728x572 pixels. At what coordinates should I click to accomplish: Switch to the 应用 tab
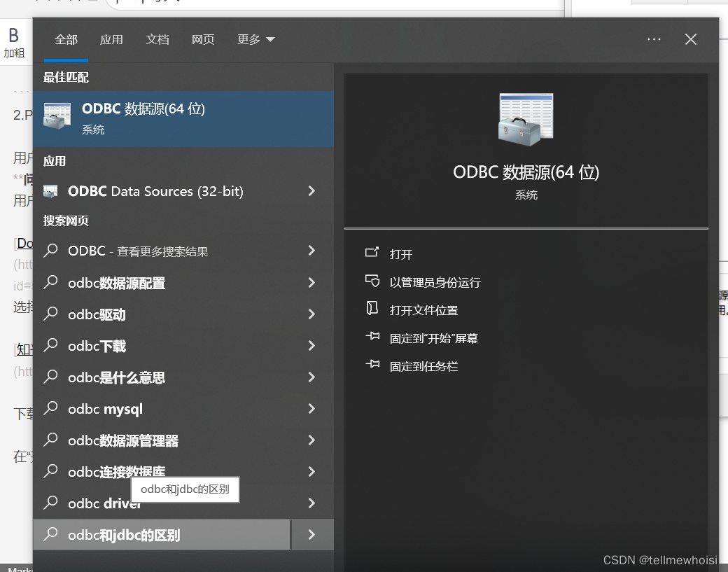pyautogui.click(x=111, y=39)
